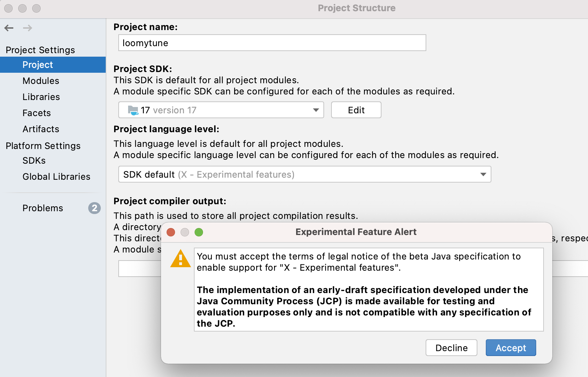Select Libraries in the sidebar
588x377 pixels.
[41, 97]
